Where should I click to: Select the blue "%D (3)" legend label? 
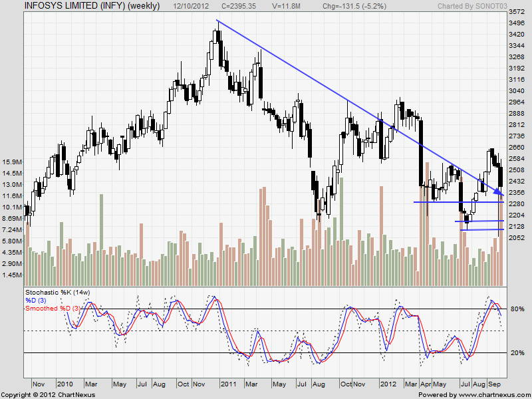(36, 301)
